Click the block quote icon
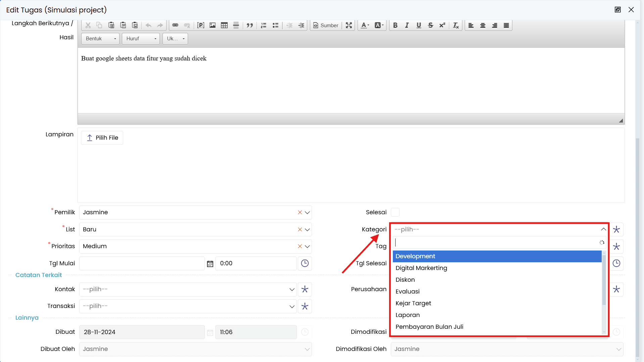The image size is (644, 362). [x=249, y=25]
